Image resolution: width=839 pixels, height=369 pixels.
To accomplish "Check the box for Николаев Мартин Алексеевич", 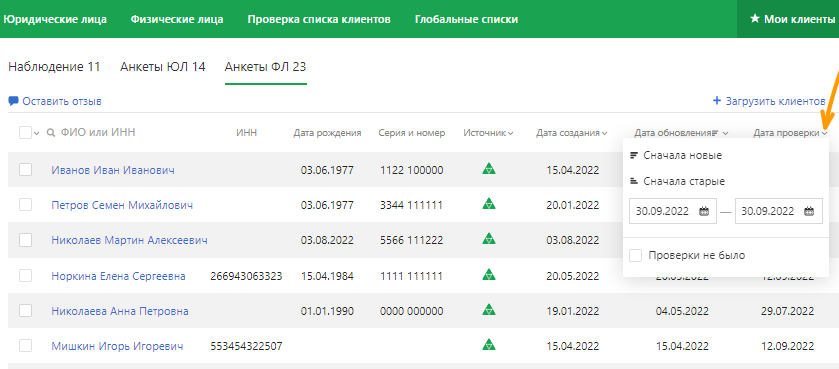I will [26, 240].
